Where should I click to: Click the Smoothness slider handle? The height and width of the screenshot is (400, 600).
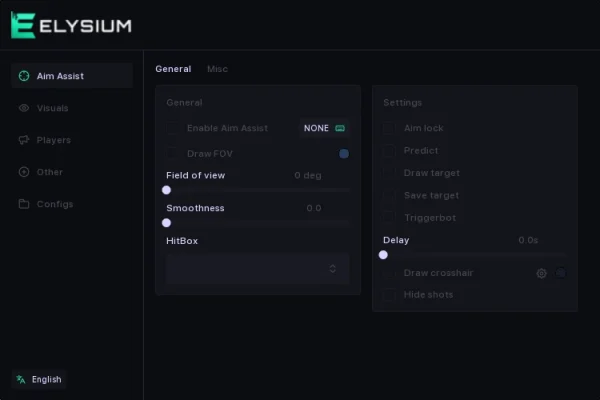coord(166,223)
